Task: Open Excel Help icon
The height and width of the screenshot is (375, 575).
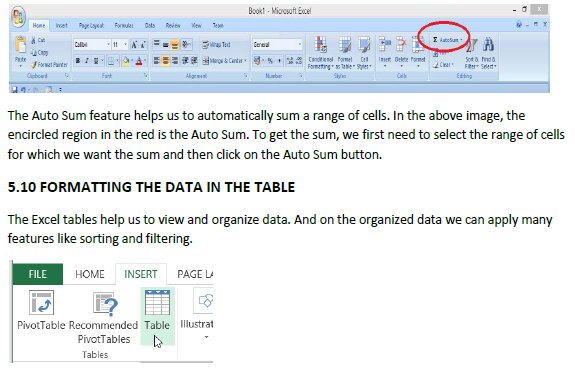Action: tap(519, 25)
